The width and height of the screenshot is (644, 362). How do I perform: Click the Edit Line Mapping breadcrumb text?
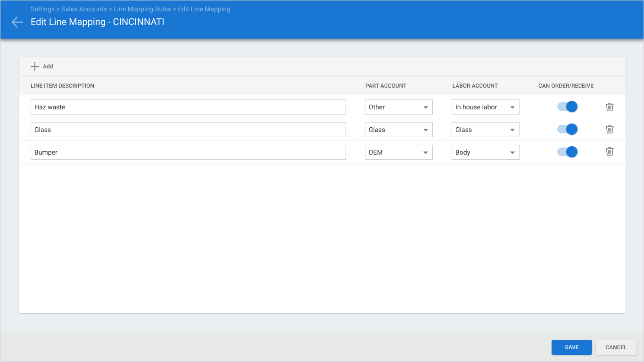point(204,9)
